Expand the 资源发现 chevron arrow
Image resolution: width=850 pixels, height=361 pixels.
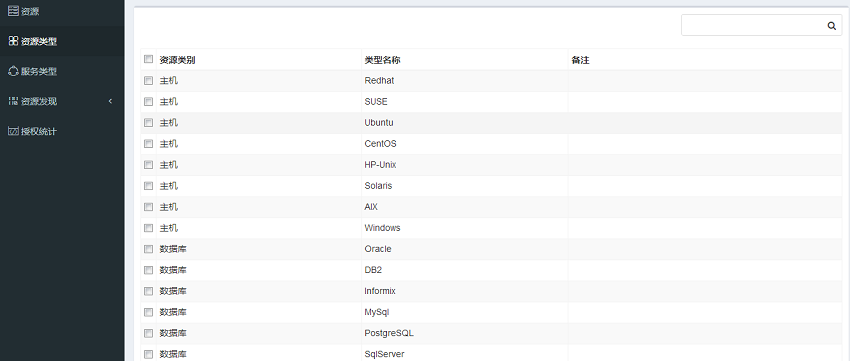(x=111, y=101)
